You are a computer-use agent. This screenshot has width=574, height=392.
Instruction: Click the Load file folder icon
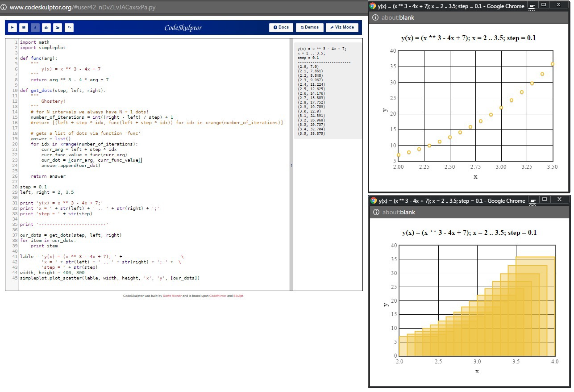tap(58, 28)
